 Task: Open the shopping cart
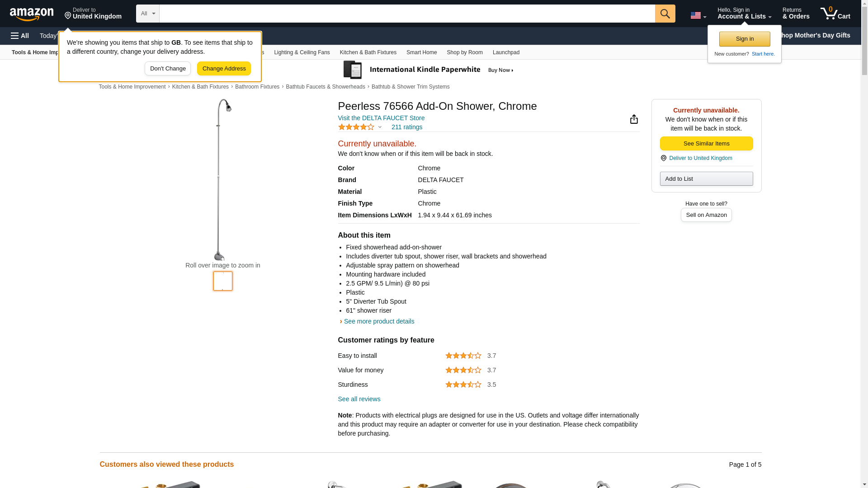pos(835,14)
